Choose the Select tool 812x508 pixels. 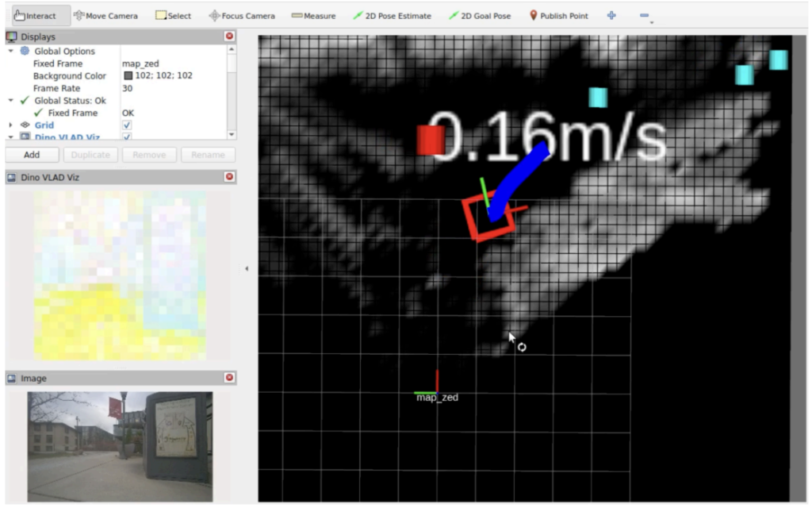click(x=174, y=16)
